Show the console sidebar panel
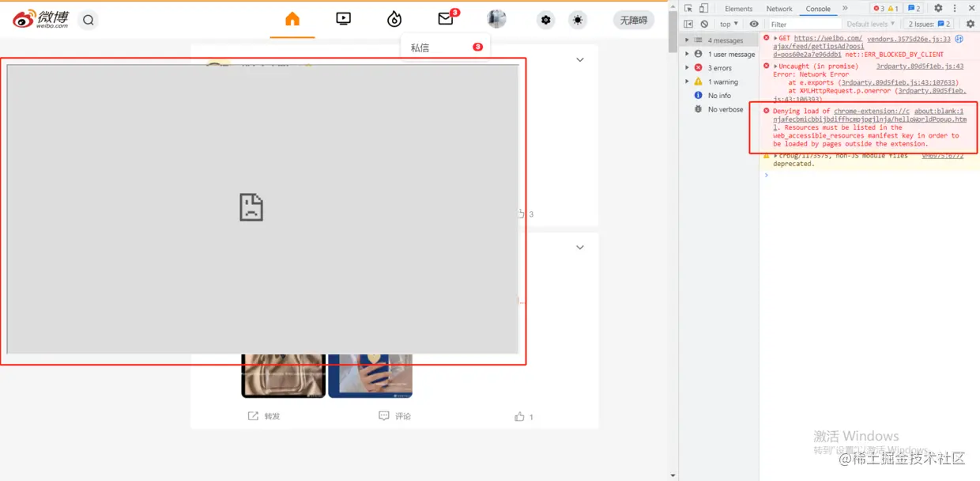 (x=688, y=24)
